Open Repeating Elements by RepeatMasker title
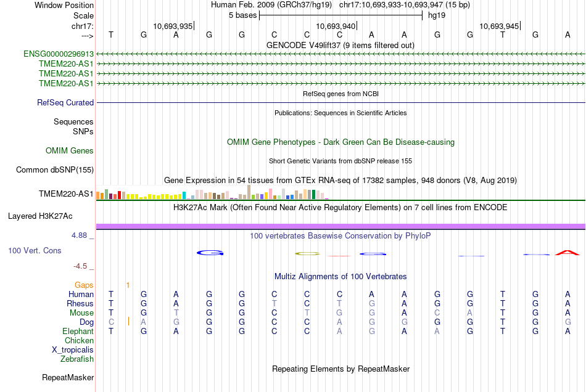The height and width of the screenshot is (392, 586). (340, 369)
